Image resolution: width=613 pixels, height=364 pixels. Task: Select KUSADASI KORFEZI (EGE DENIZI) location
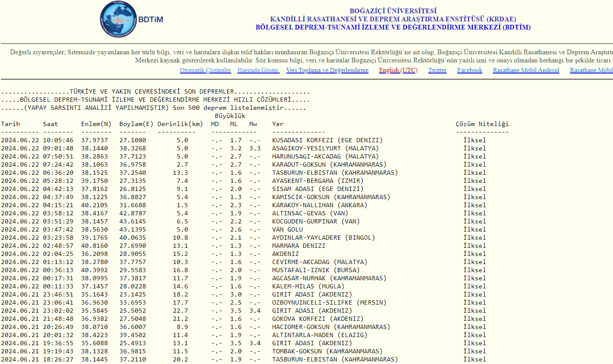[x=327, y=140]
